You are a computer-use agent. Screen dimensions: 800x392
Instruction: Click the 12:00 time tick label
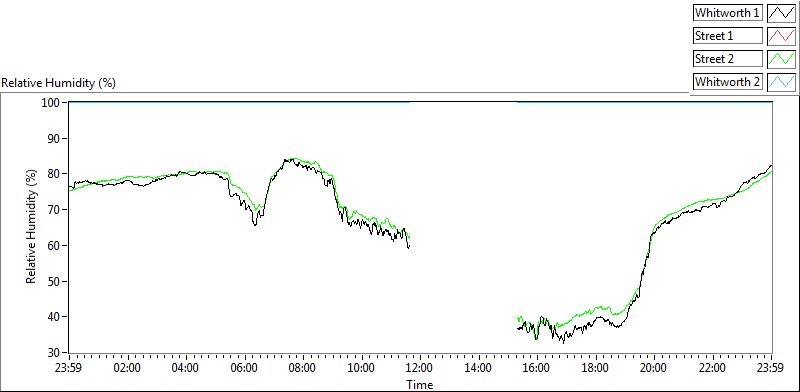pyautogui.click(x=420, y=368)
